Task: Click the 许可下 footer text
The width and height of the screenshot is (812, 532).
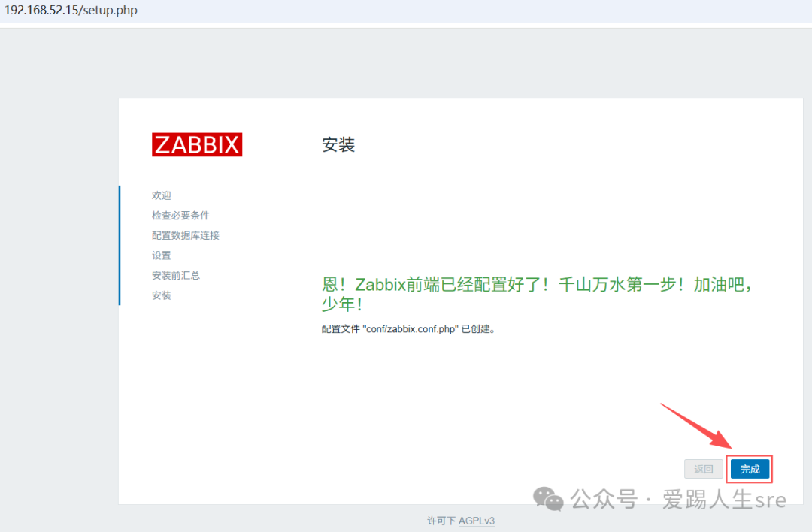Action: point(441,521)
